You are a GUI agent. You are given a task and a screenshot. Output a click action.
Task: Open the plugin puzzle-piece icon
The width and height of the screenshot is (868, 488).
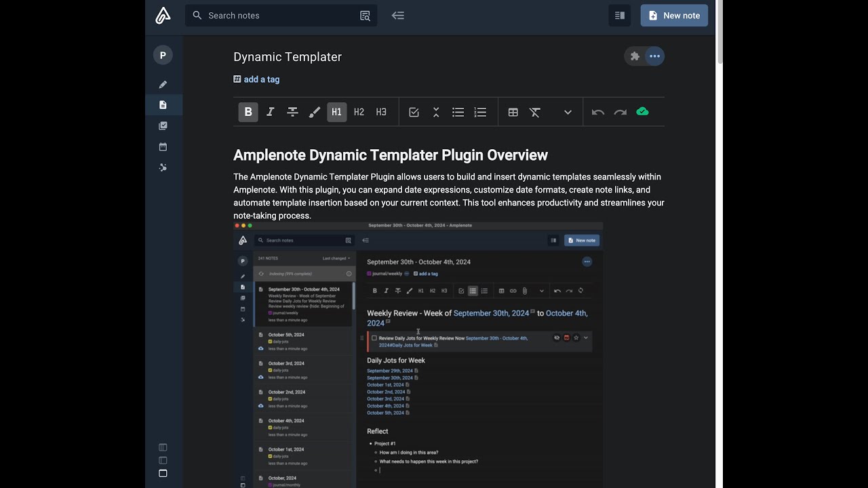pos(635,56)
